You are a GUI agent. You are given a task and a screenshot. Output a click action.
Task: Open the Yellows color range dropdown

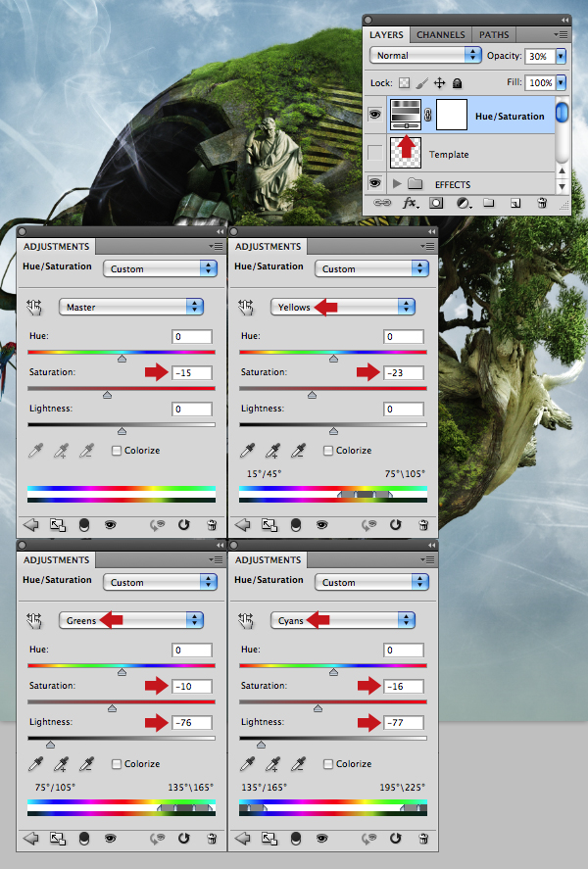342,307
